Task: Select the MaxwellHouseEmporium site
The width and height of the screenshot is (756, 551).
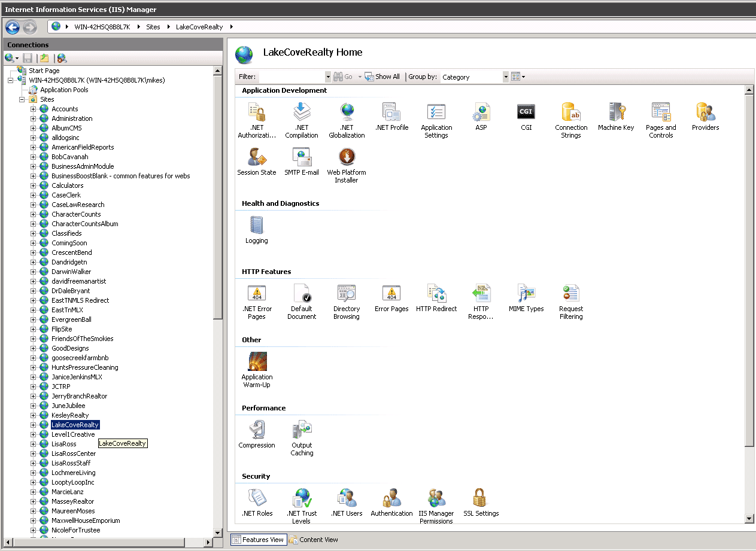Action: point(86,520)
